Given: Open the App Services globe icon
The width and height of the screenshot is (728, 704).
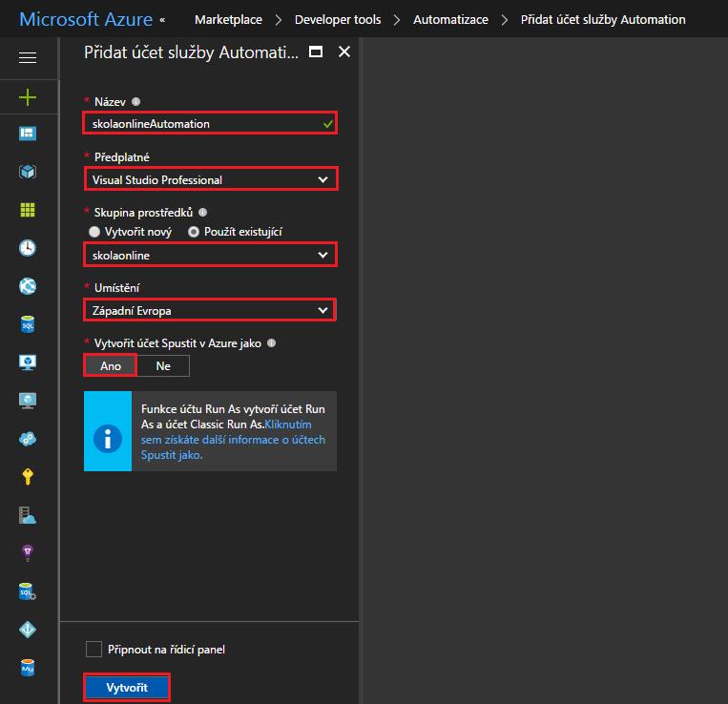Looking at the screenshot, I should point(28,286).
